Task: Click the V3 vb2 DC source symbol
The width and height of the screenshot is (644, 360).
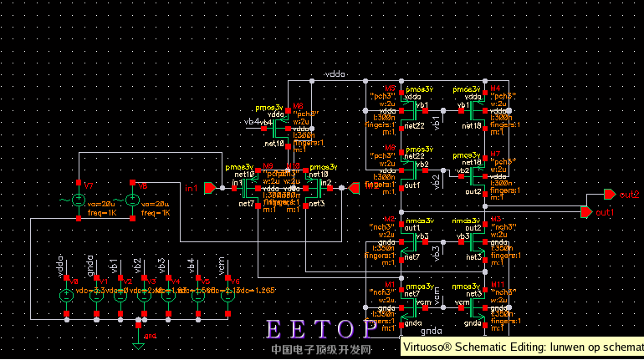Action: pyautogui.click(x=144, y=295)
